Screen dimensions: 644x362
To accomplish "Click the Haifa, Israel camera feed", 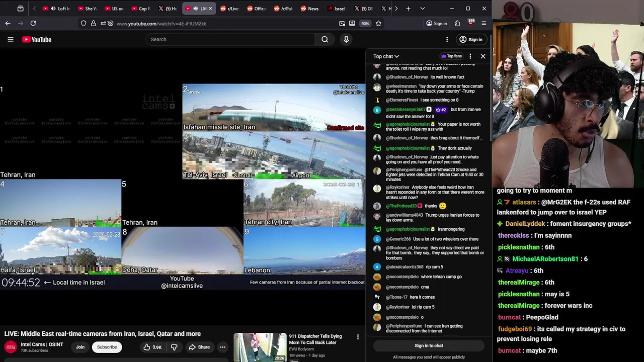I will 60,250.
